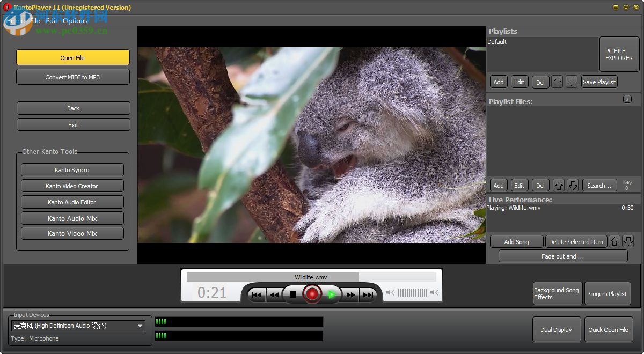Convert MIDI to MP3

click(73, 76)
